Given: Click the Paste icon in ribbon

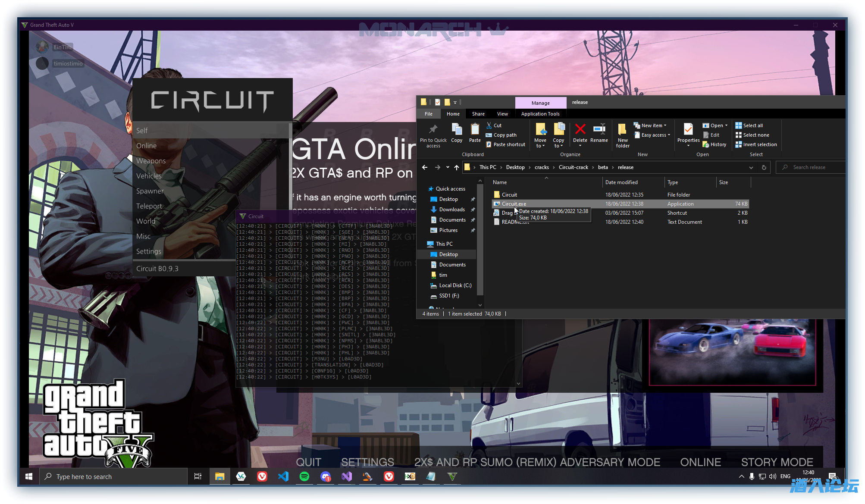Looking at the screenshot, I should tap(475, 133).
